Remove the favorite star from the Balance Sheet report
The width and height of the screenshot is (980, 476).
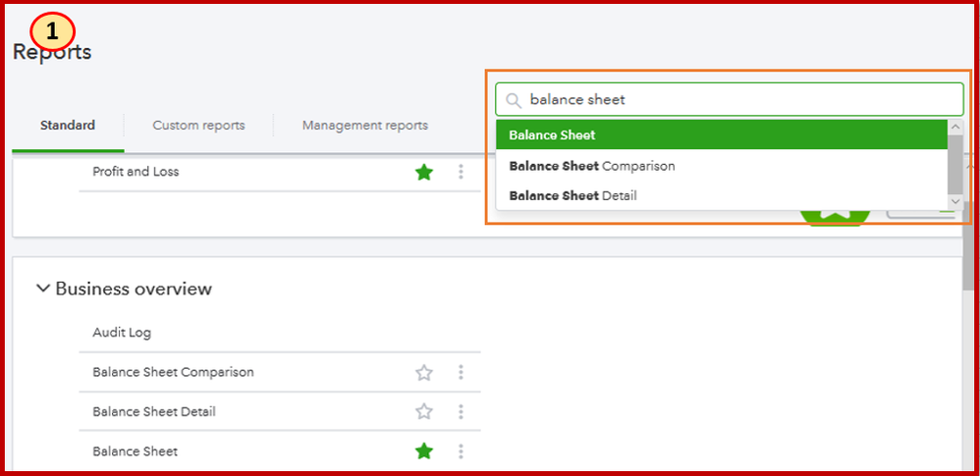coord(424,451)
